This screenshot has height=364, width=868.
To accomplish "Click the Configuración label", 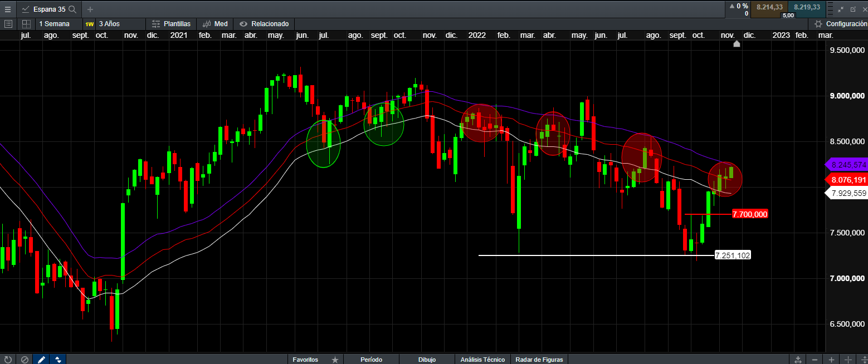I will (x=847, y=24).
